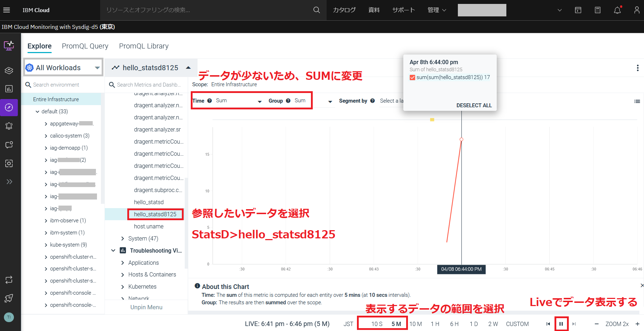Jump to the next time window

click(x=574, y=324)
